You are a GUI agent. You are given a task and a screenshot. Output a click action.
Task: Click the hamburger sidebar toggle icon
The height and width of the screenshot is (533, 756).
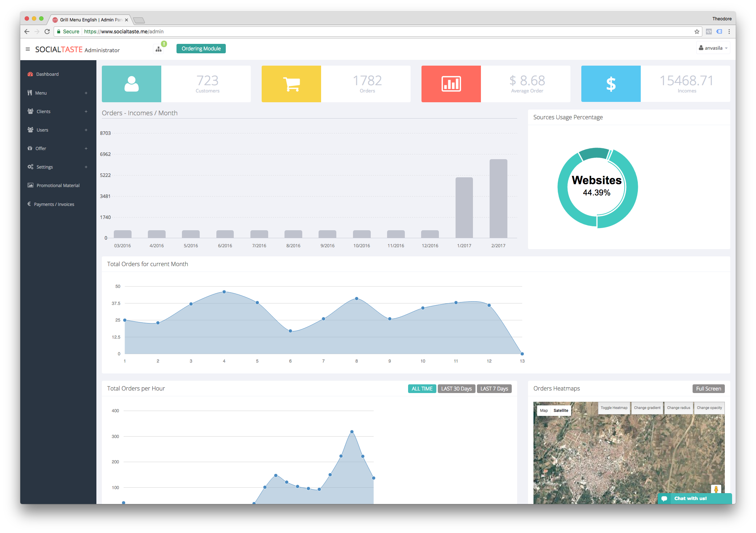tap(28, 49)
